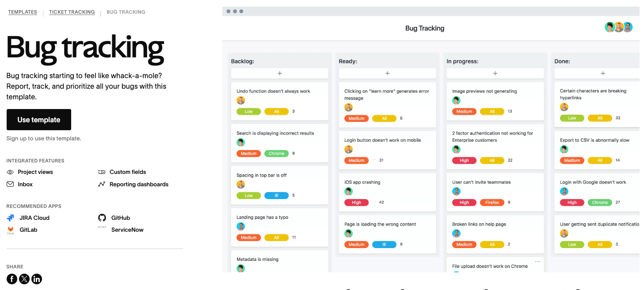Image resolution: width=644 pixels, height=290 pixels.
Task: Select the GitHub app icon
Action: pos(102,218)
